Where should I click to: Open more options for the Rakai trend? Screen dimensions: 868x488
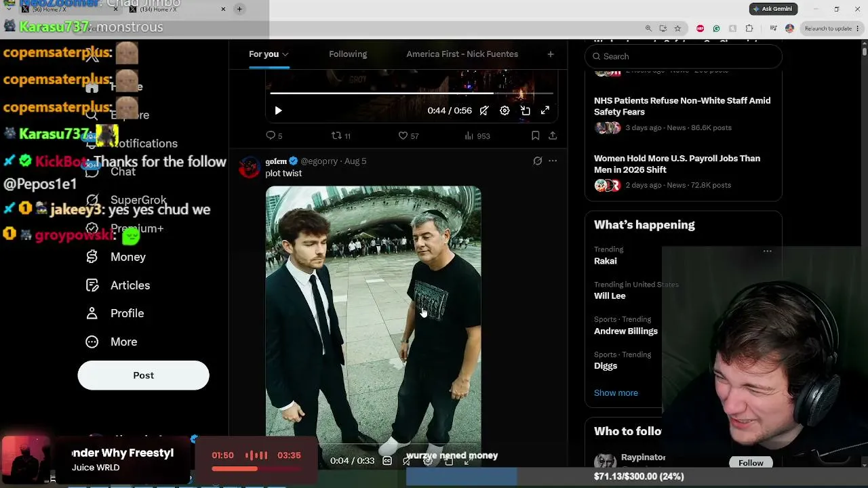(x=767, y=251)
